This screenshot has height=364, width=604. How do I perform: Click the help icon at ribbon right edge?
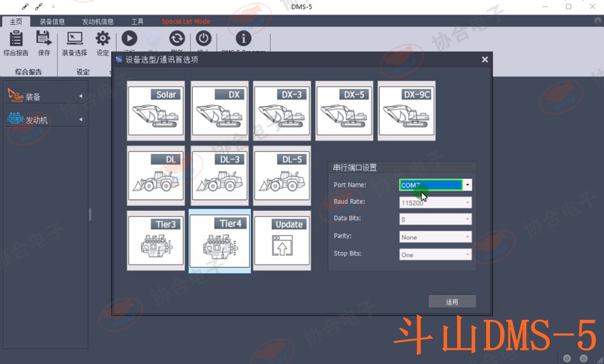[x=598, y=21]
